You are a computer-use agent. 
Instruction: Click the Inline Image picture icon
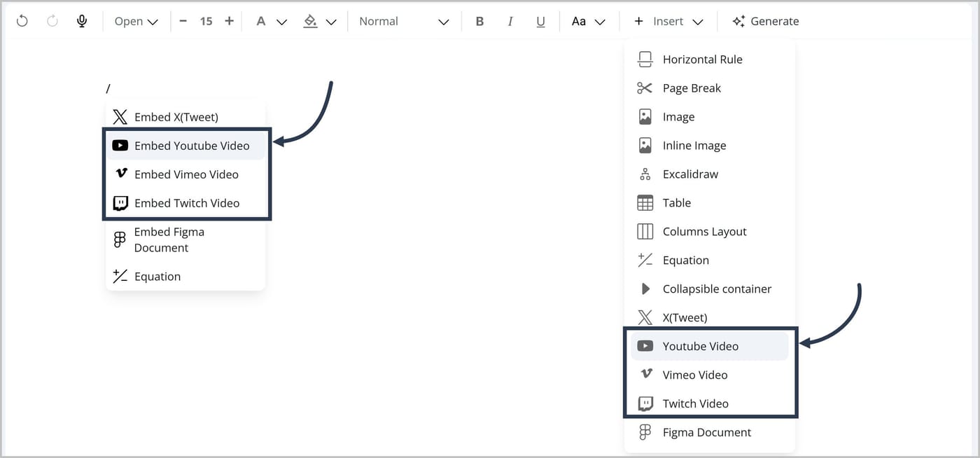[645, 146]
